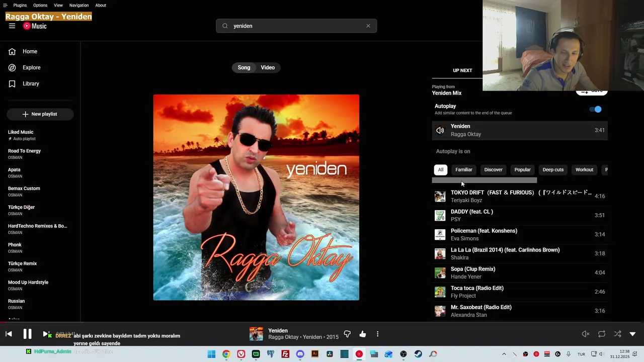
Task: Play Policeman by Eva Simons
Action: pyautogui.click(x=520, y=234)
